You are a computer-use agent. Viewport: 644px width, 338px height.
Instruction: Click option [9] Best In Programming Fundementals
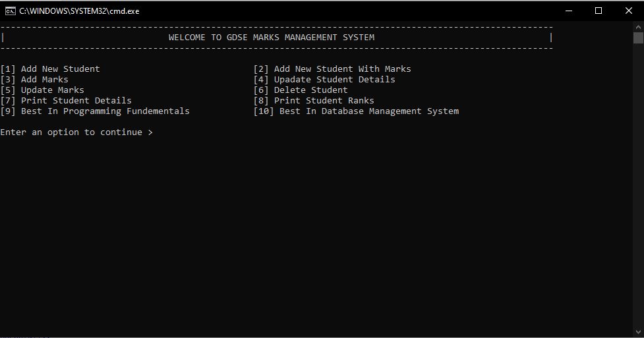point(95,111)
